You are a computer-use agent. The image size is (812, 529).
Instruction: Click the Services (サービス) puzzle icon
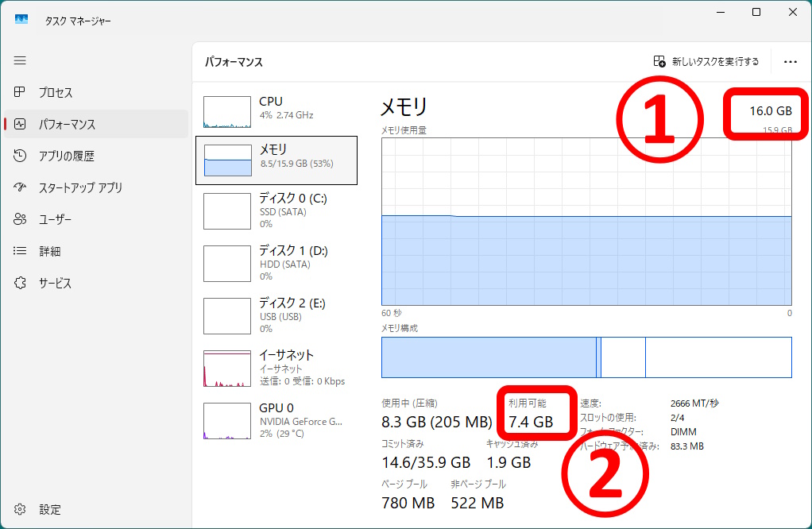tap(20, 283)
